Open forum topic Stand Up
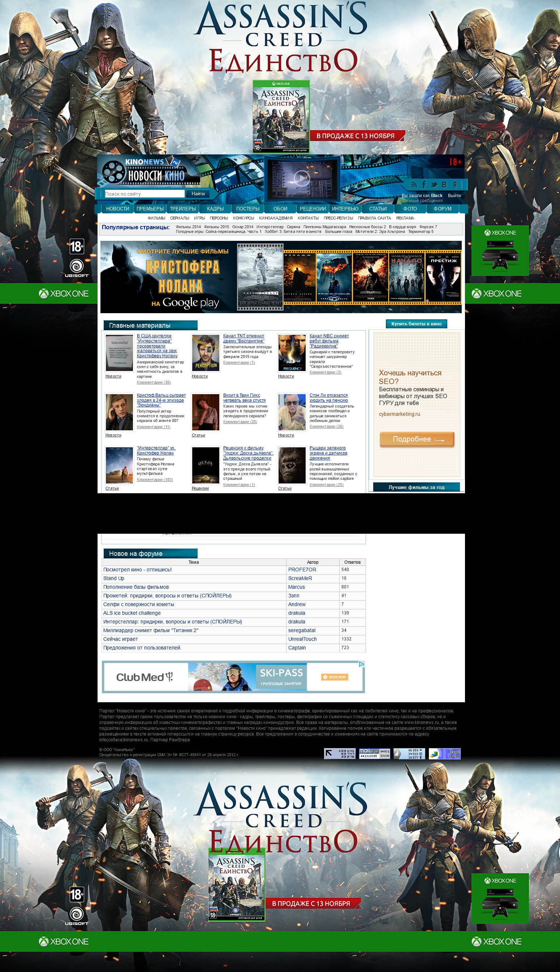 (x=113, y=578)
